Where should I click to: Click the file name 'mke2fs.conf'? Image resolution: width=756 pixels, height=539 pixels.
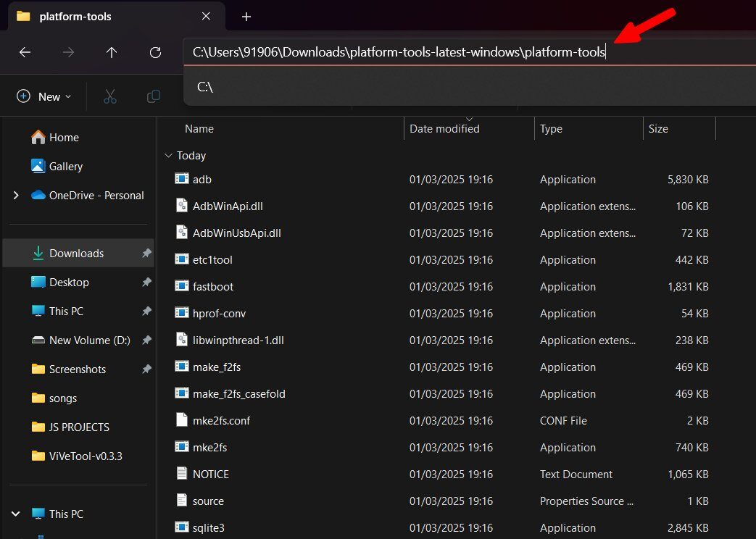click(221, 420)
